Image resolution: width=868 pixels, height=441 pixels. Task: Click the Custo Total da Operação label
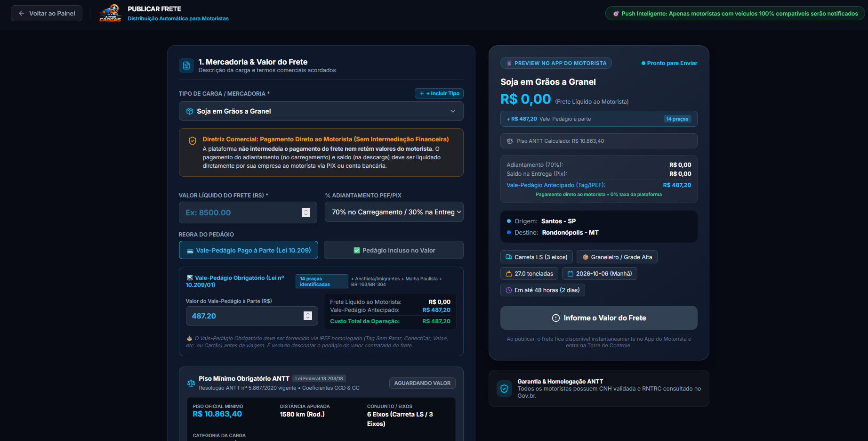365,321
